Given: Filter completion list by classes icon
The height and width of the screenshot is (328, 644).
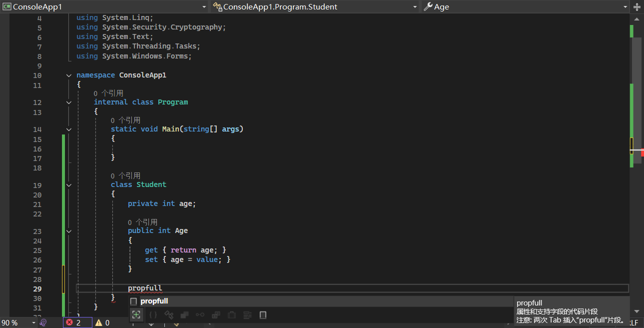Looking at the screenshot, I should (x=169, y=315).
